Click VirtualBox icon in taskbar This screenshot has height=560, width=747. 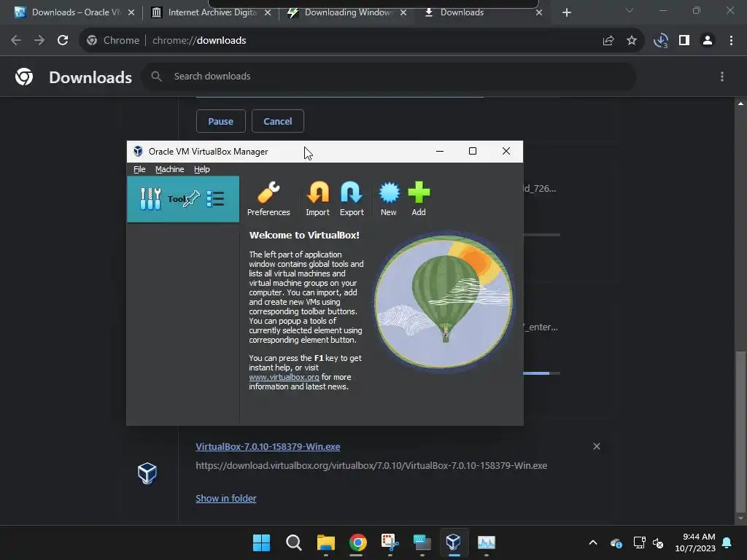click(454, 542)
